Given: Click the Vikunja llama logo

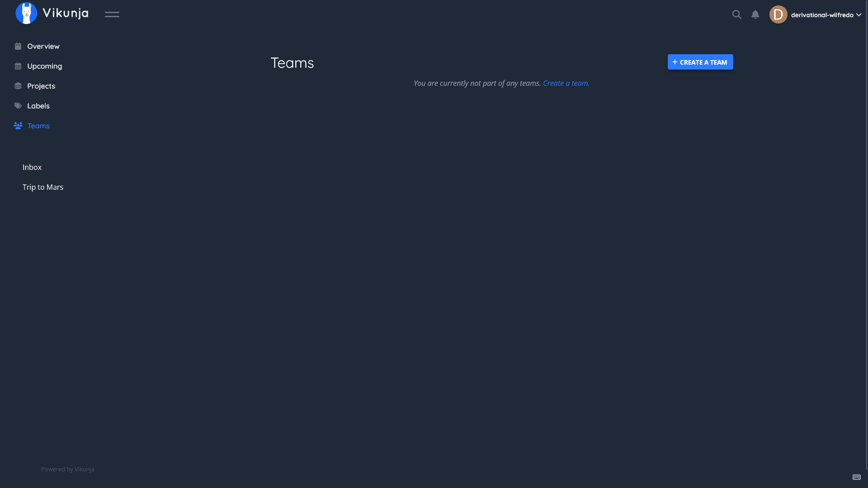Looking at the screenshot, I should (x=26, y=13).
